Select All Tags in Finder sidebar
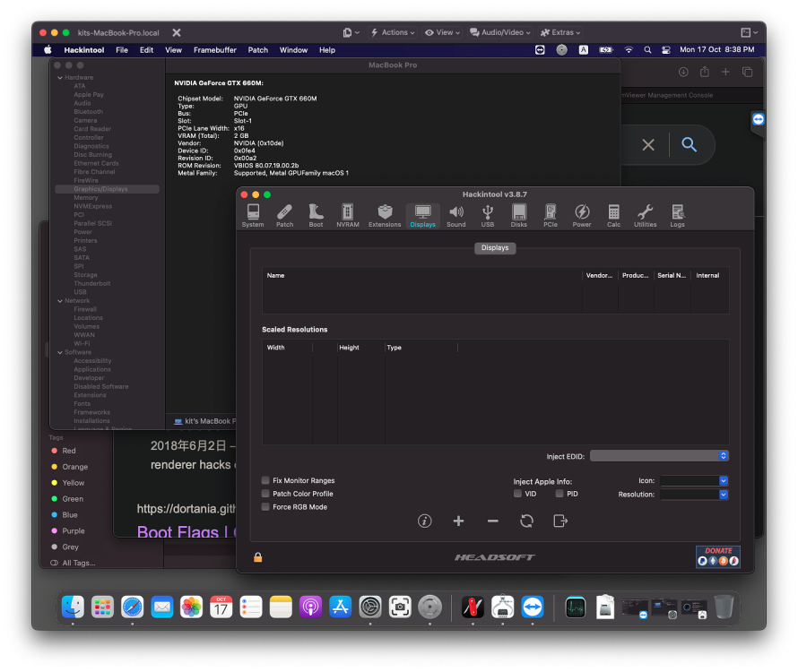 coord(78,563)
